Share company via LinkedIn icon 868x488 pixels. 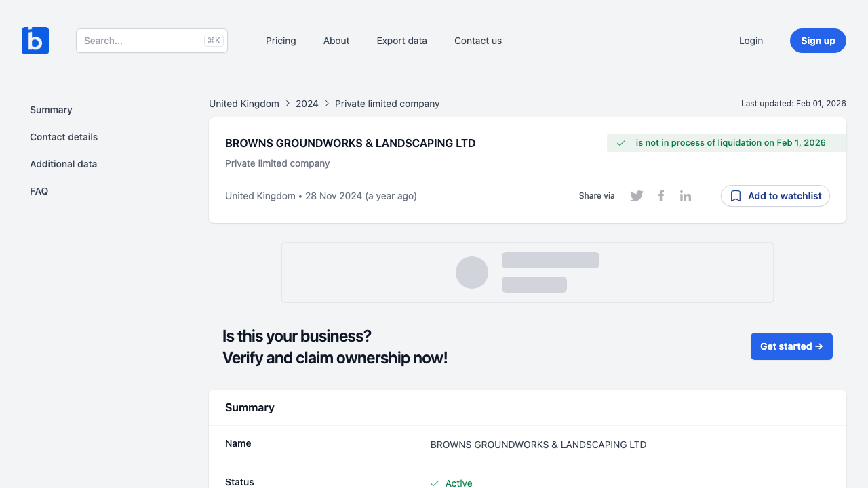[686, 196]
